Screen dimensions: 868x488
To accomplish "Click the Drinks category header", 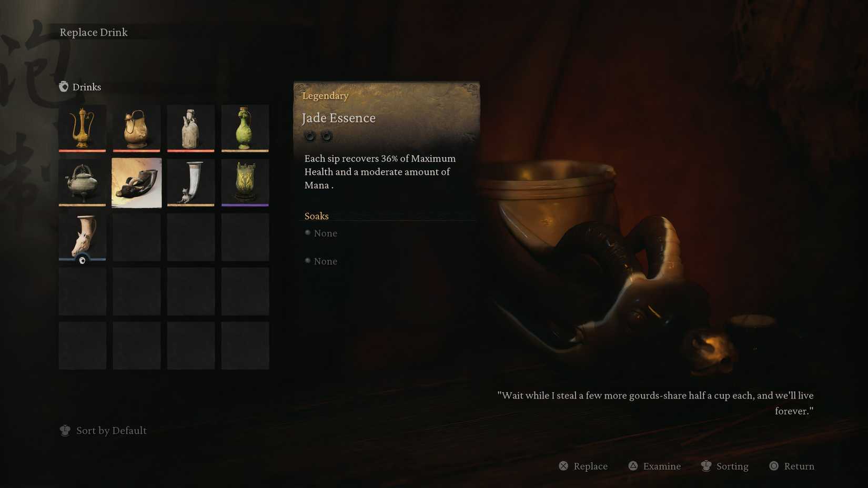I will [80, 87].
